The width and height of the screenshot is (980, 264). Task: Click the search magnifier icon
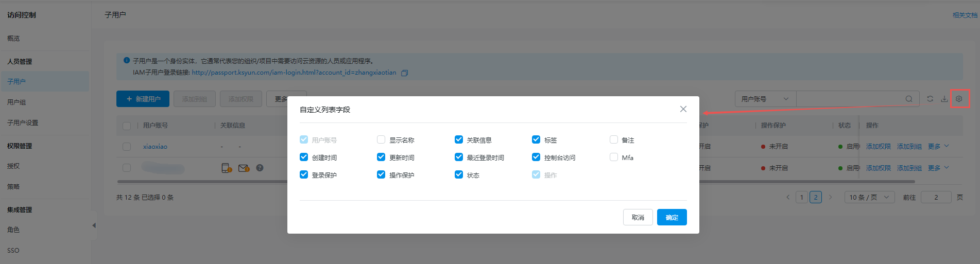pyautogui.click(x=909, y=99)
